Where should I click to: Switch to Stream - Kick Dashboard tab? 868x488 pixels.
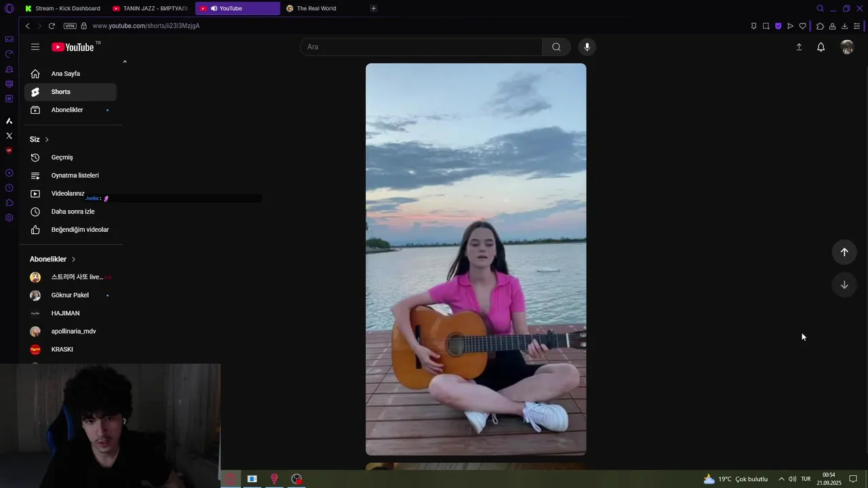(62, 8)
